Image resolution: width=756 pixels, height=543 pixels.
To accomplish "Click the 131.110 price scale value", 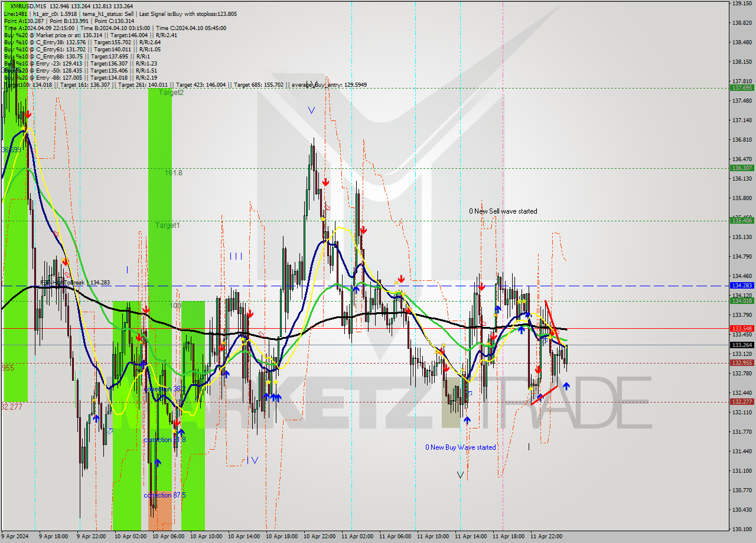I will tap(742, 470).
